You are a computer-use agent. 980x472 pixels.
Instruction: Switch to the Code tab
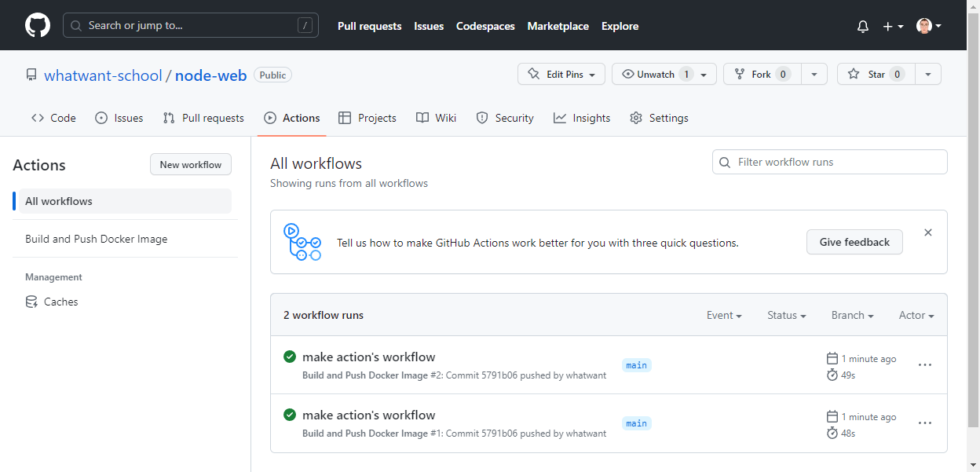(x=53, y=118)
